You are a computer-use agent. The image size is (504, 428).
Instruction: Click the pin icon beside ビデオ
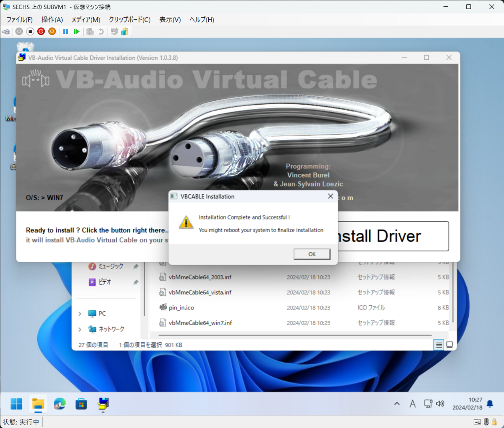(136, 282)
